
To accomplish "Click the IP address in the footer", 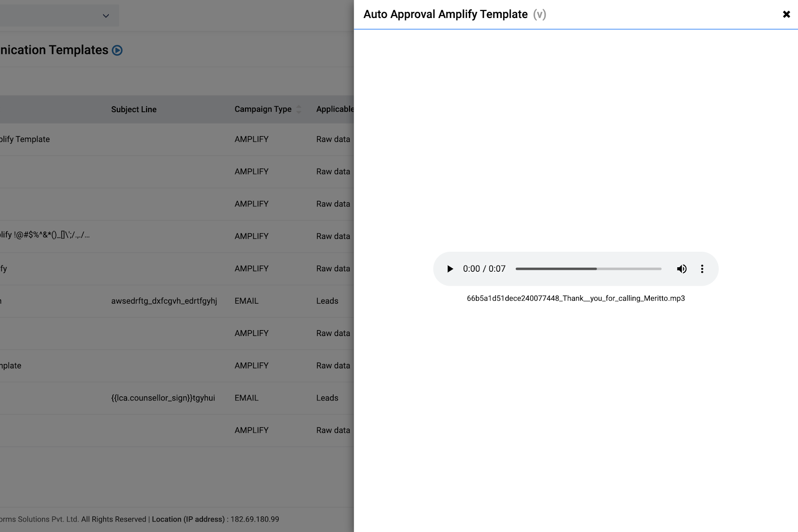I will (254, 519).
